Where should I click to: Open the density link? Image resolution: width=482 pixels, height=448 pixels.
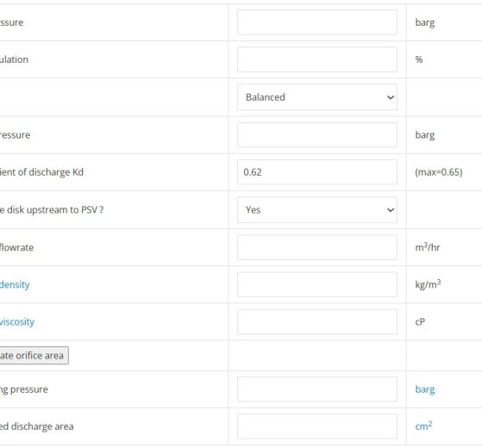(x=15, y=284)
